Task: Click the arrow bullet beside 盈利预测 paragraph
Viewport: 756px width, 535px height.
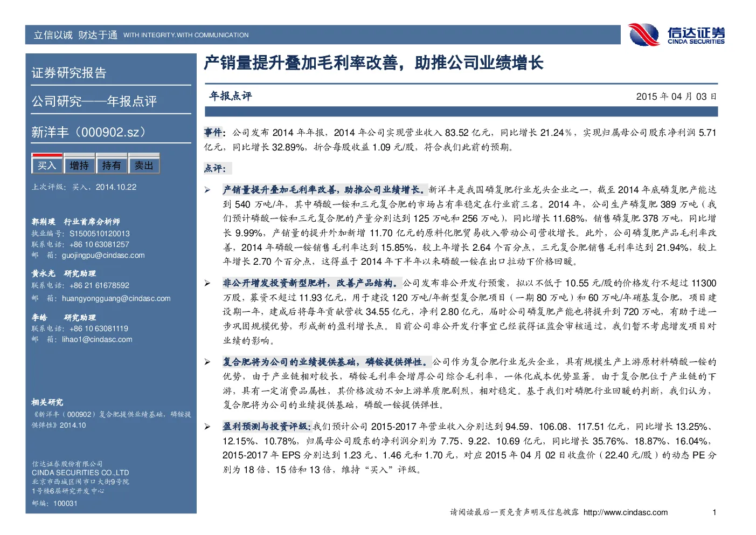Action: pos(207,427)
